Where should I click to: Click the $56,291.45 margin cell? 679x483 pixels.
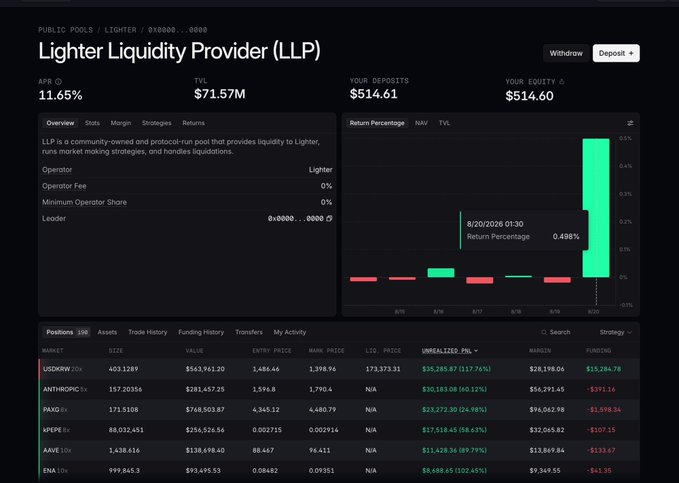(x=546, y=389)
